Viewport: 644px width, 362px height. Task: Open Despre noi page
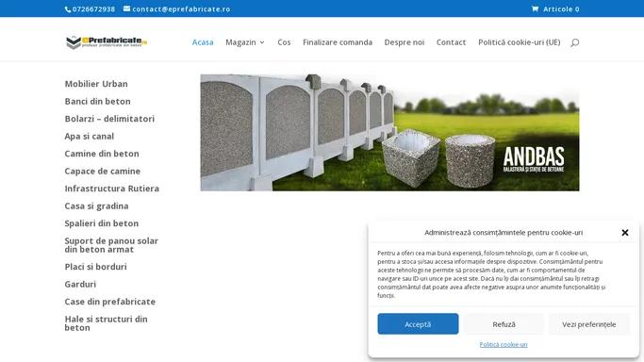(405, 42)
